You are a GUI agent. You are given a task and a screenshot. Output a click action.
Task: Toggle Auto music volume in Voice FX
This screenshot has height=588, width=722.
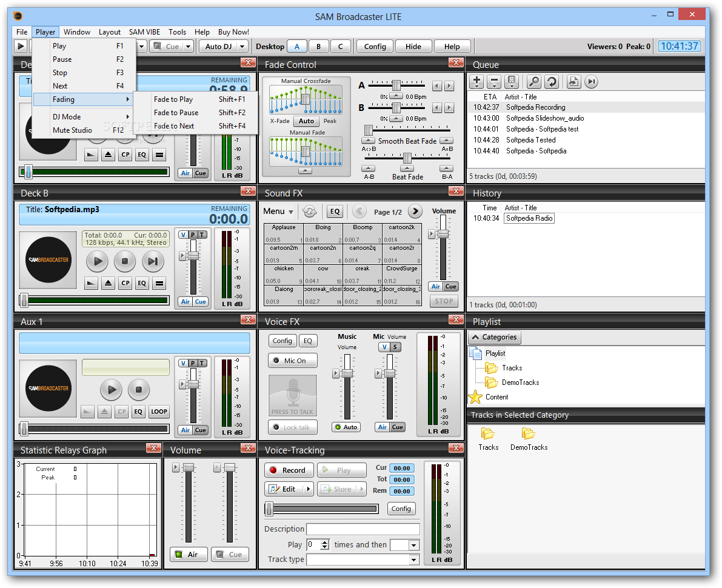point(347,427)
